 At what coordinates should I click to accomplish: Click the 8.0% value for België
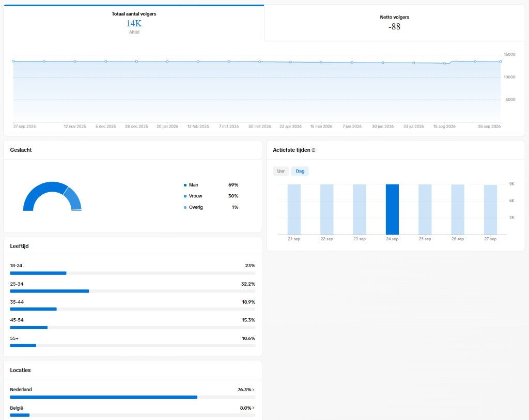point(245,408)
